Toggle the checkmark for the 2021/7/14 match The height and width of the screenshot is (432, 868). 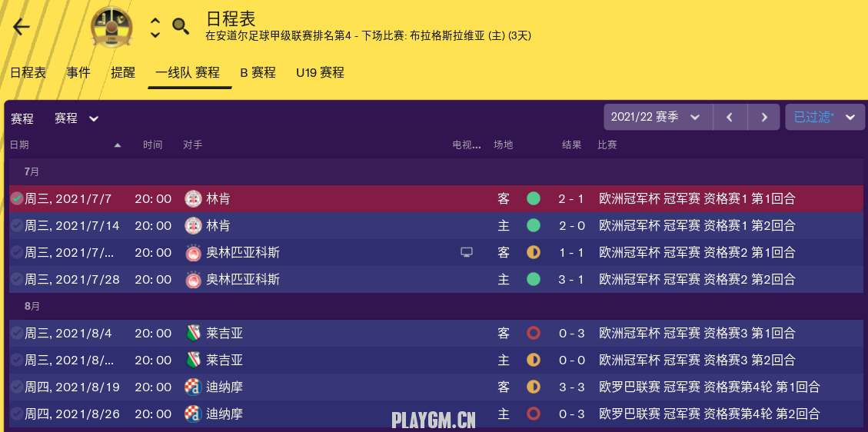point(17,225)
